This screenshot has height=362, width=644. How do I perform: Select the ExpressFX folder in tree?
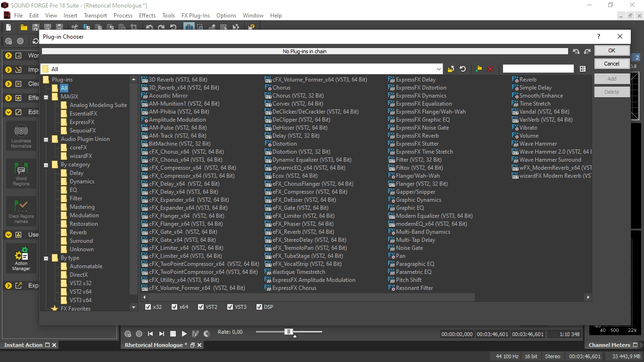click(x=82, y=122)
